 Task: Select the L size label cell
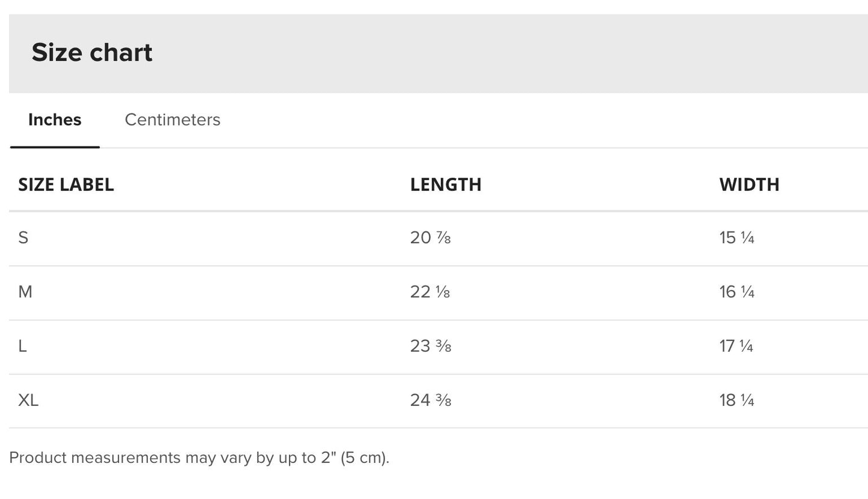point(23,346)
